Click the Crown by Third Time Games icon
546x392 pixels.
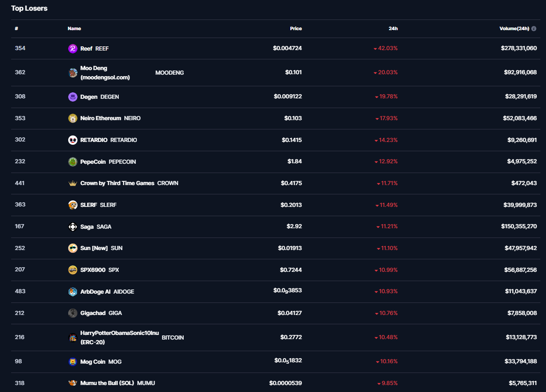[x=73, y=183]
